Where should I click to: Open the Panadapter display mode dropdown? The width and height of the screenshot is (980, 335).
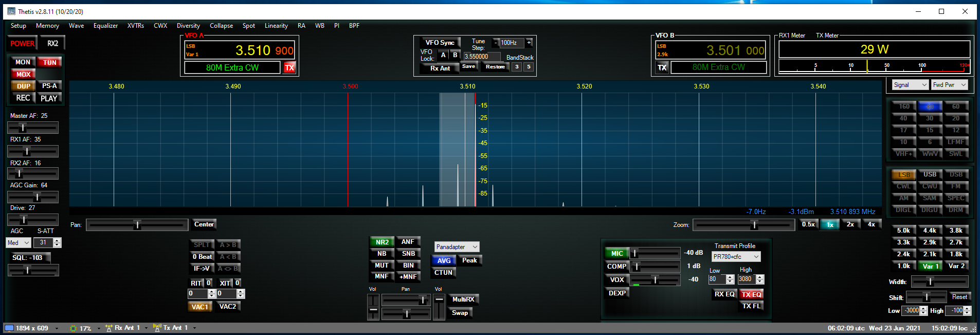pyautogui.click(x=457, y=247)
